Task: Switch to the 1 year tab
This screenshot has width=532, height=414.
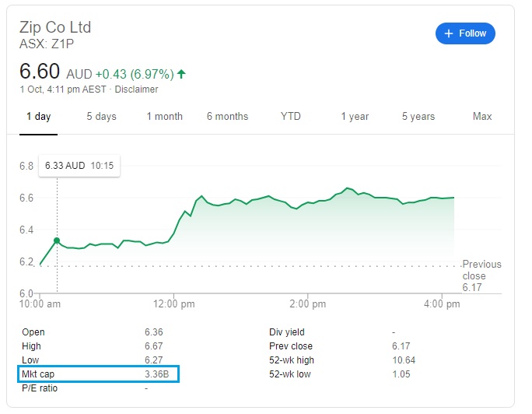Action: coord(355,117)
